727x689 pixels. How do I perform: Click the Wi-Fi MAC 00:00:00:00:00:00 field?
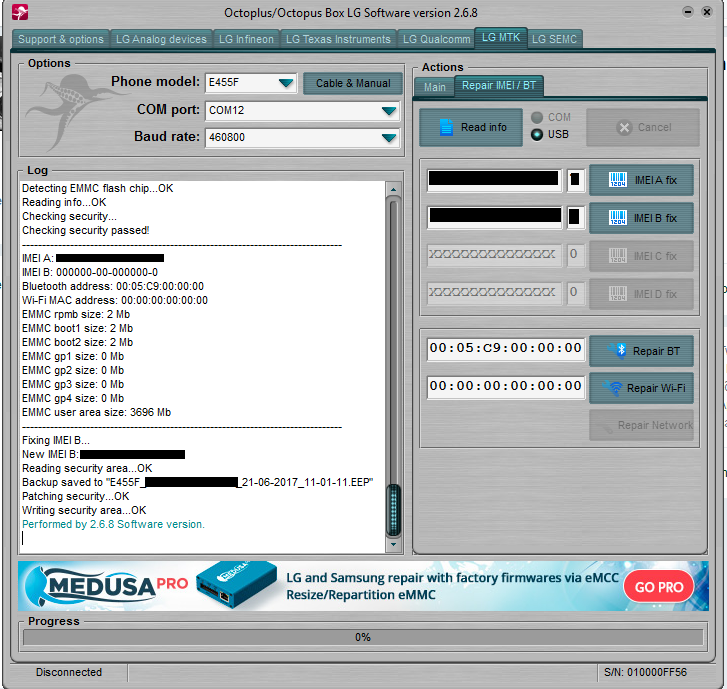pyautogui.click(x=505, y=387)
